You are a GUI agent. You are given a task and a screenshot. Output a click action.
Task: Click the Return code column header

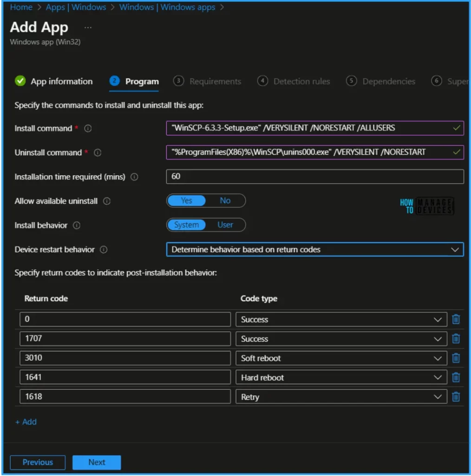pos(46,298)
